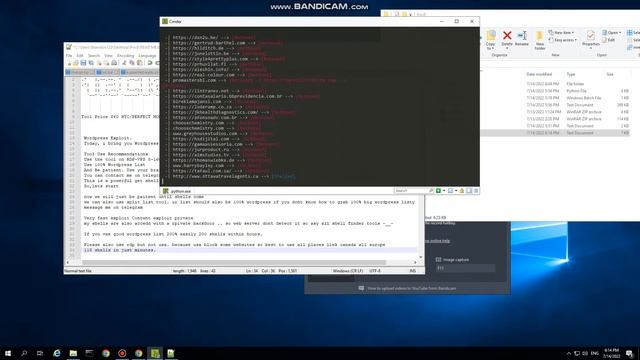Open the online help link in Bandicam
This screenshot has height=360, width=640.
[x=438, y=241]
